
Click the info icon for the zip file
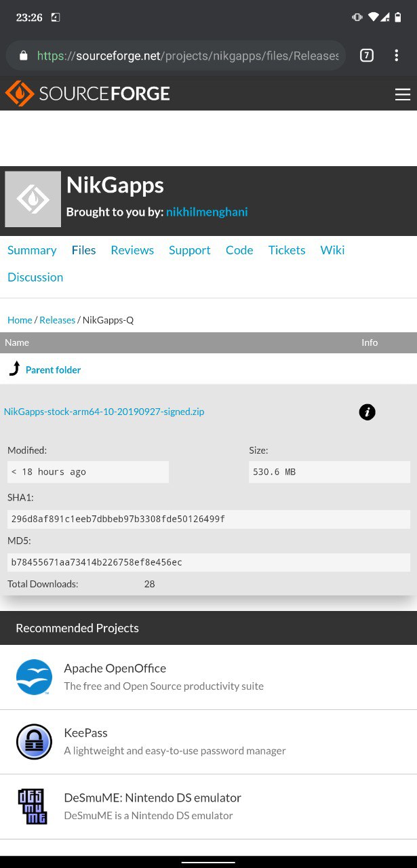tap(367, 412)
